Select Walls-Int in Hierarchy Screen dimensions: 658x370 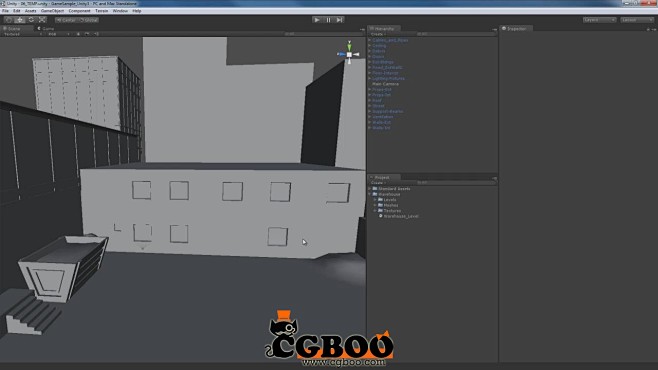[x=381, y=128]
